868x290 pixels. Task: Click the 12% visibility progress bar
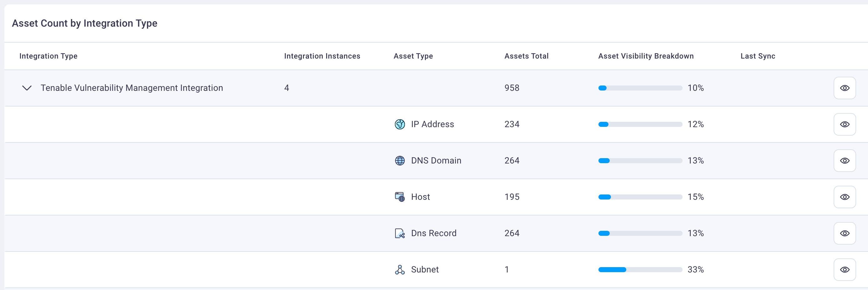click(x=640, y=124)
